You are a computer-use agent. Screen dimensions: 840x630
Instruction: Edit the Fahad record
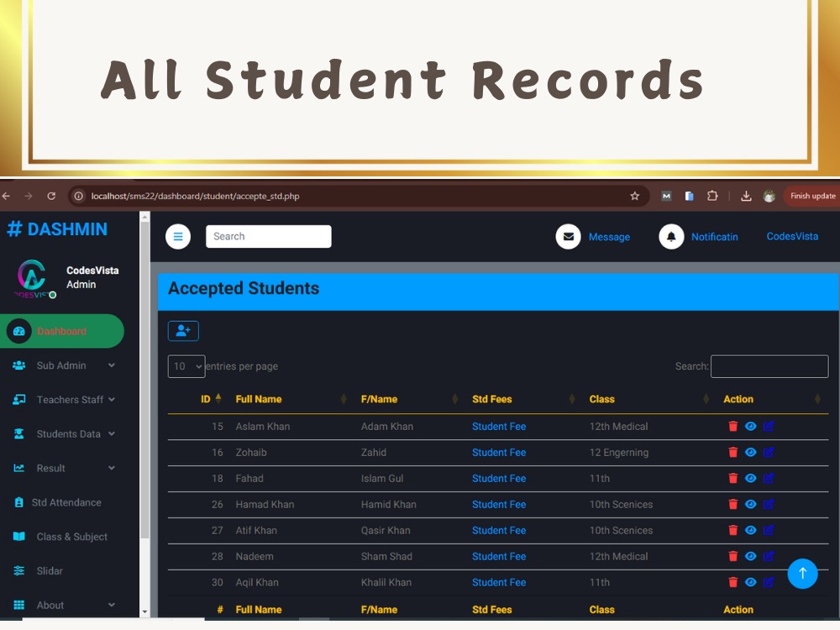pos(769,479)
